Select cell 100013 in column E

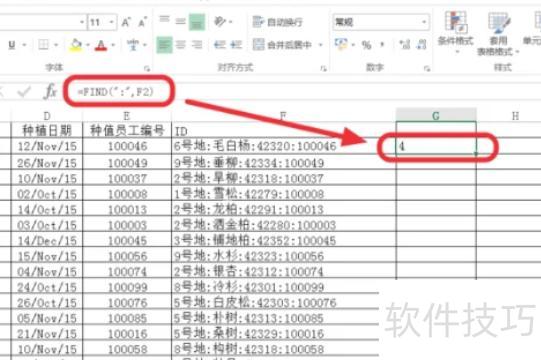127,209
